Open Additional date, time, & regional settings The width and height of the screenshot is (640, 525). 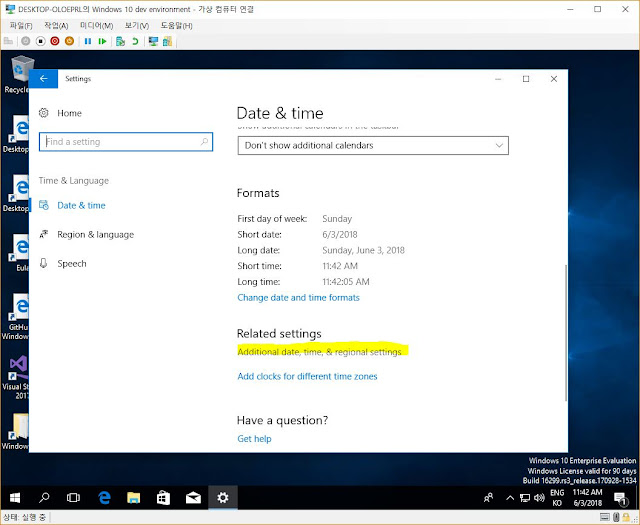(x=320, y=352)
